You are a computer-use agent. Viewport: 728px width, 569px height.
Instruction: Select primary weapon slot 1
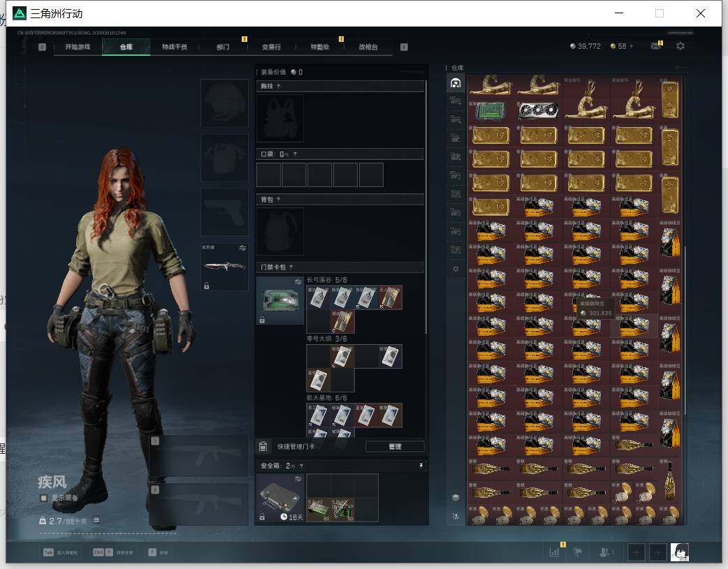click(x=199, y=456)
